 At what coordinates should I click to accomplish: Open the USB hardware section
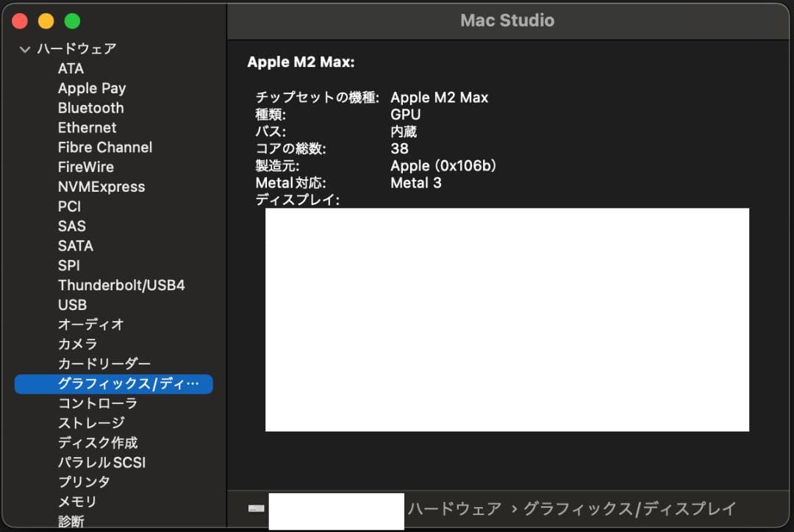(x=72, y=305)
